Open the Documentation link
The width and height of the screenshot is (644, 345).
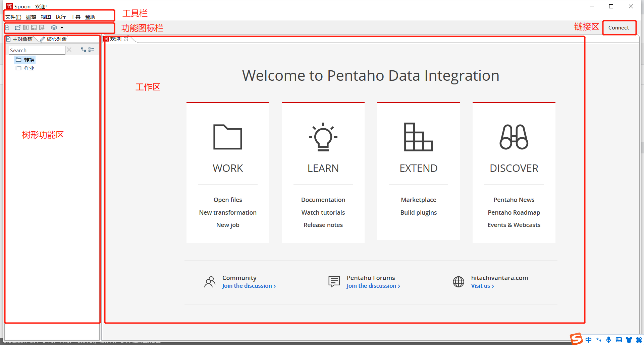tap(323, 200)
